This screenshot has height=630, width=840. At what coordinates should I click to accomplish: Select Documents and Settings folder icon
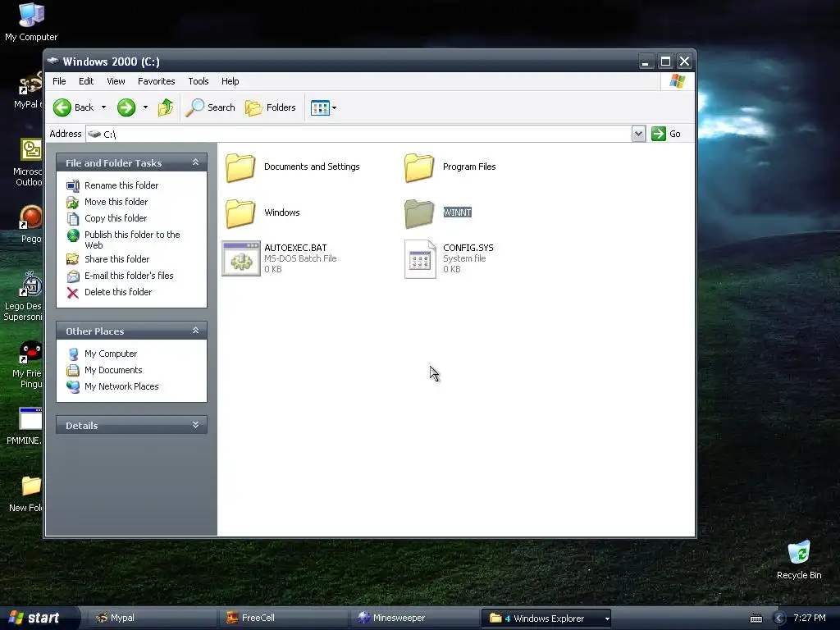click(240, 167)
